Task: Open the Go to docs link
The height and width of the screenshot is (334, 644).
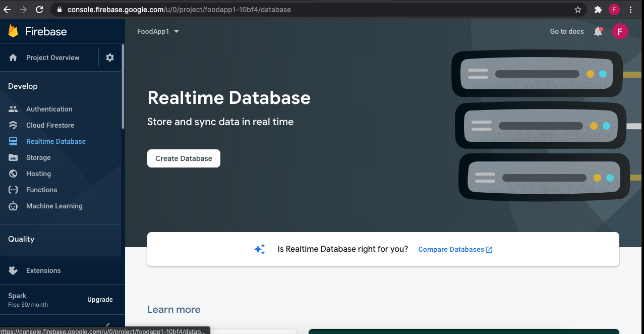Action: pos(567,31)
